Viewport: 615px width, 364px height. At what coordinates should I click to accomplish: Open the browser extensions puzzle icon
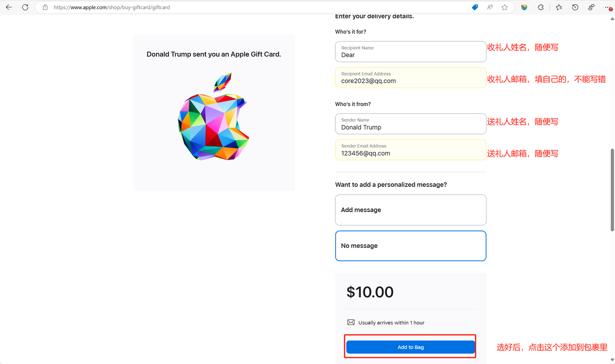541,7
